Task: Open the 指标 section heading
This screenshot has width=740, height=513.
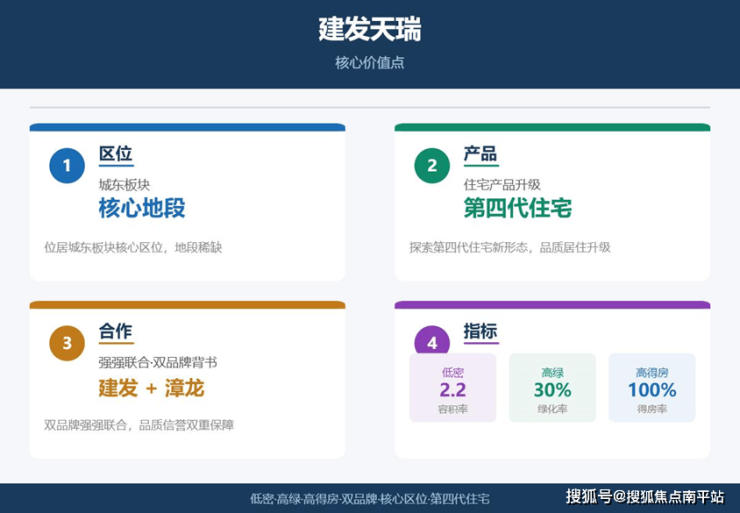Action: click(x=480, y=332)
